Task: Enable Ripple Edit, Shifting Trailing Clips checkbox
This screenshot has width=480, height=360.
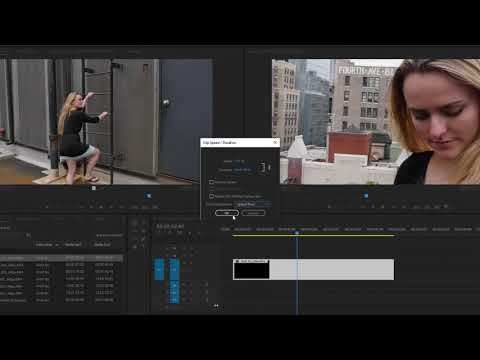Action: 211,196
